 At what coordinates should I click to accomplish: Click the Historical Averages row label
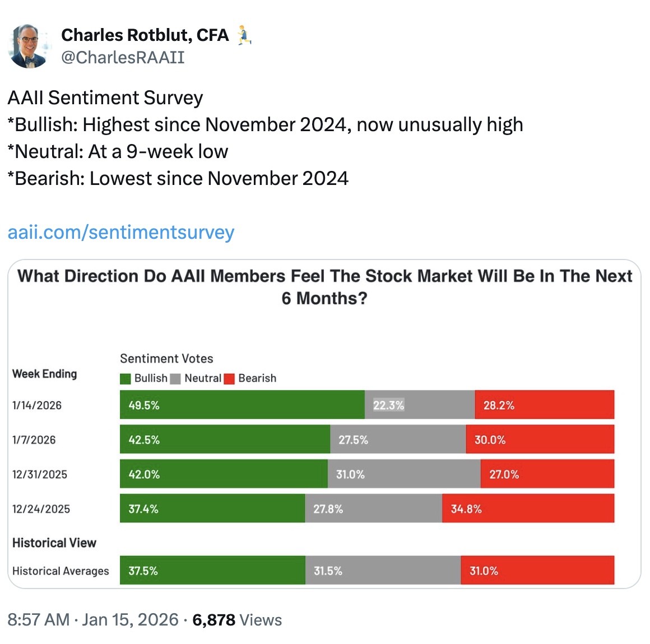click(61, 571)
